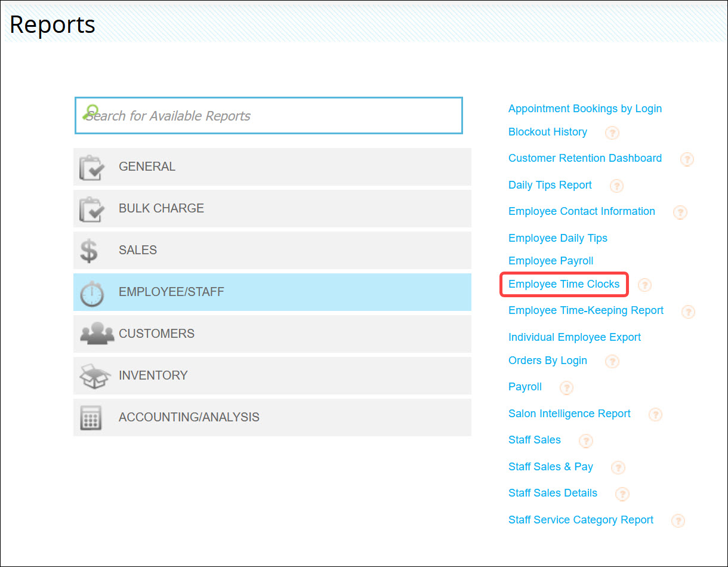The image size is (728, 567).
Task: Select the EMPLOYEE/STAFF category
Action: pos(272,292)
